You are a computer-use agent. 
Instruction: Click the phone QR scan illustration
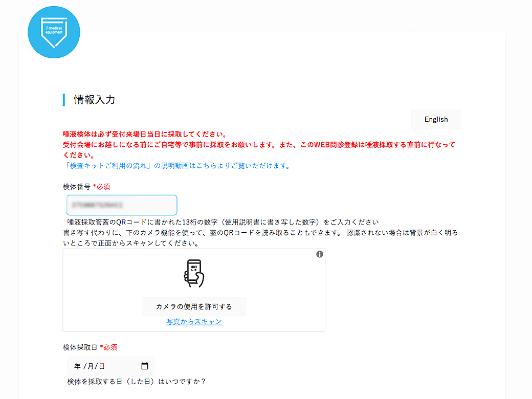coord(194,274)
